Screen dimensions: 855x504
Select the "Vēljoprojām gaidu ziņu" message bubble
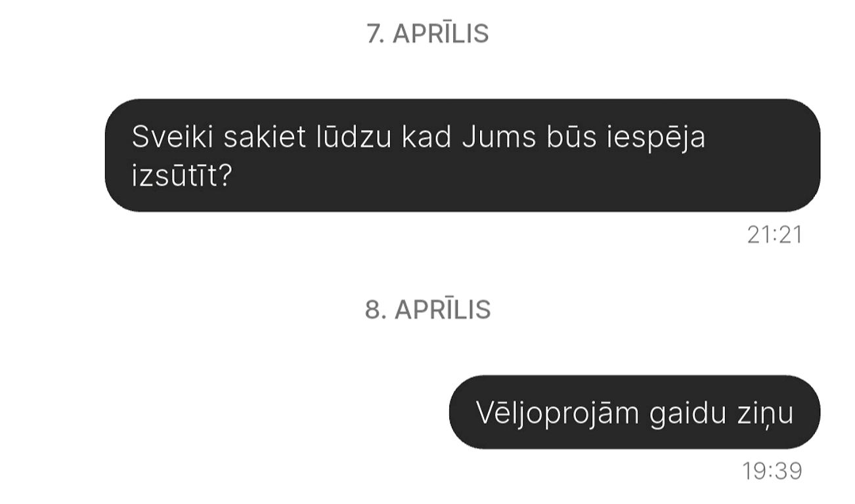coord(634,412)
